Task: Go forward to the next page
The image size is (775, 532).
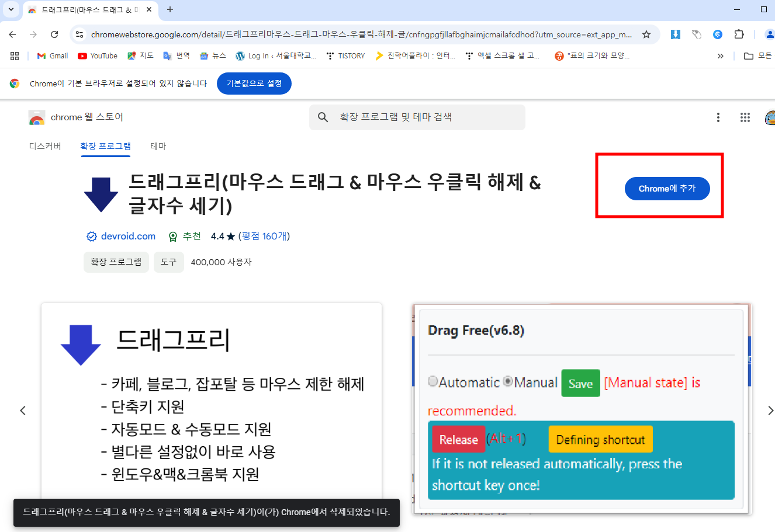Action: tap(33, 34)
